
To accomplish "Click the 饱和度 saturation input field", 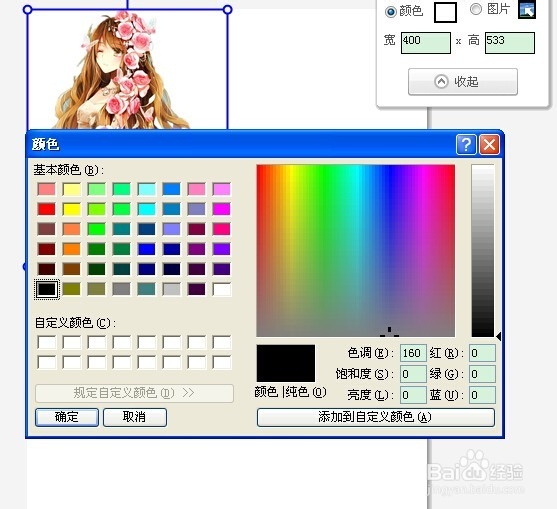I will pos(413,374).
